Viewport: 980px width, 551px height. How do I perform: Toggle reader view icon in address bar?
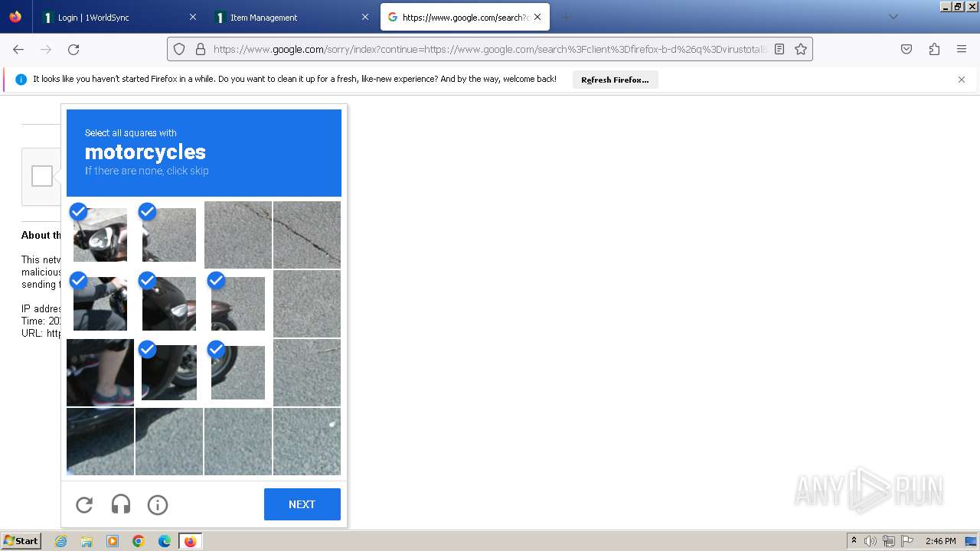click(779, 49)
